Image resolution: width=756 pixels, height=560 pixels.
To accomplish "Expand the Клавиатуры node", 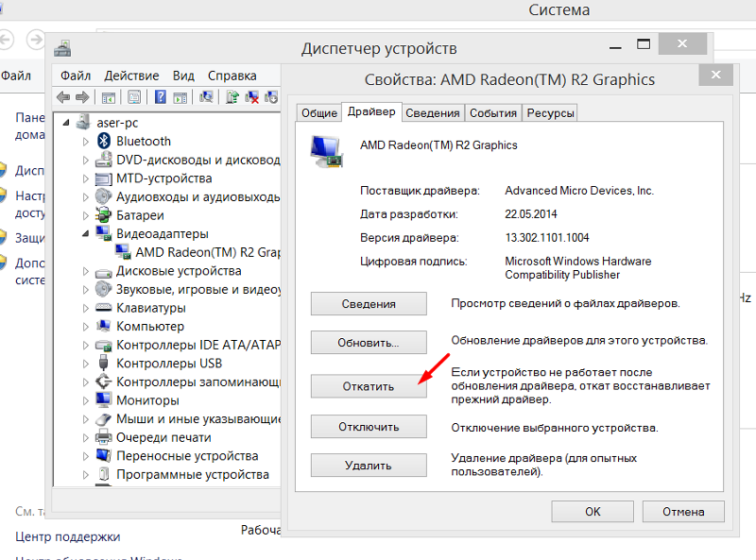I will (x=85, y=308).
